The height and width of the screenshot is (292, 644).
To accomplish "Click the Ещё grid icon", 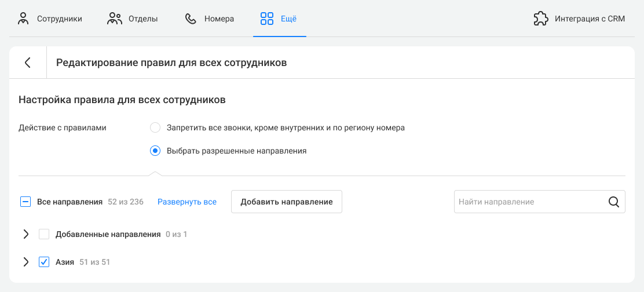I will (x=267, y=19).
